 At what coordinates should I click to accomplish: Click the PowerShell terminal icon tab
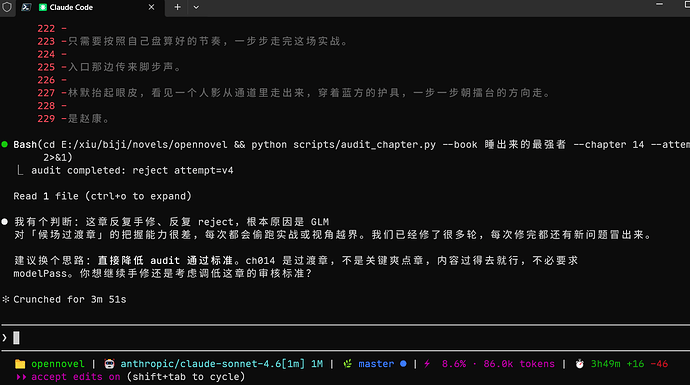coord(26,7)
